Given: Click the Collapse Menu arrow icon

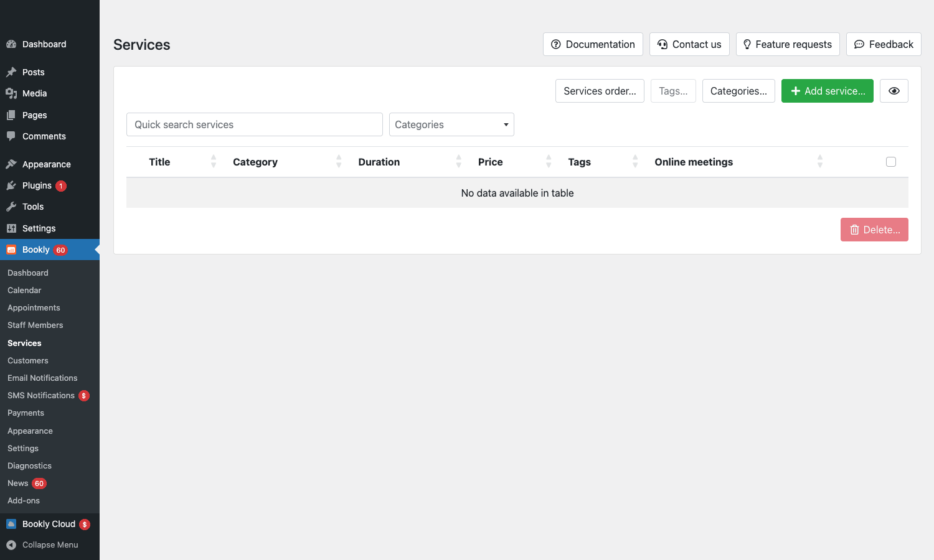Looking at the screenshot, I should (11, 545).
